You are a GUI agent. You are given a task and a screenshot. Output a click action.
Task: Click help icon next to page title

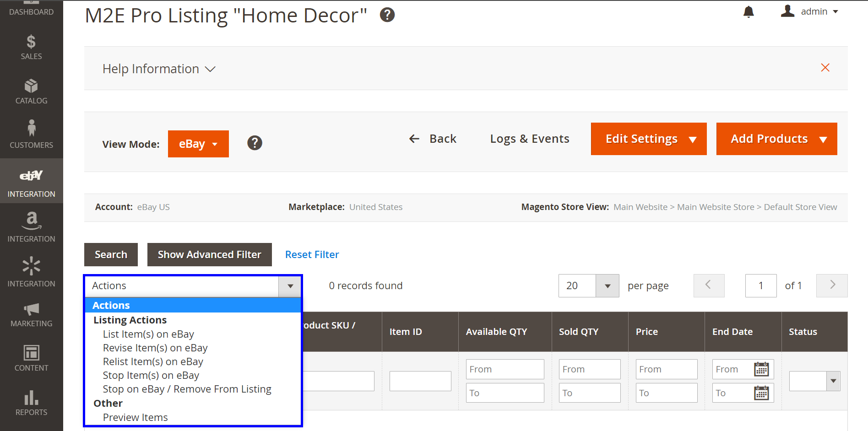(x=387, y=15)
